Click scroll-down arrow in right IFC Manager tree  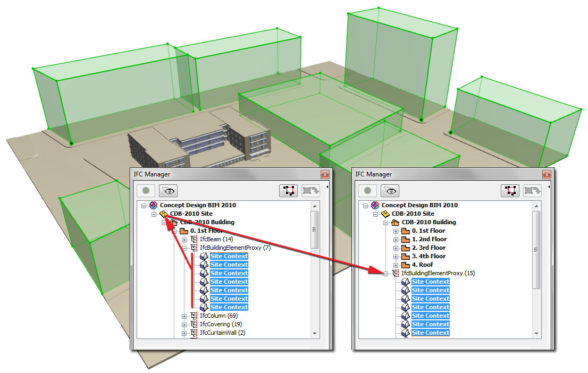tap(536, 334)
